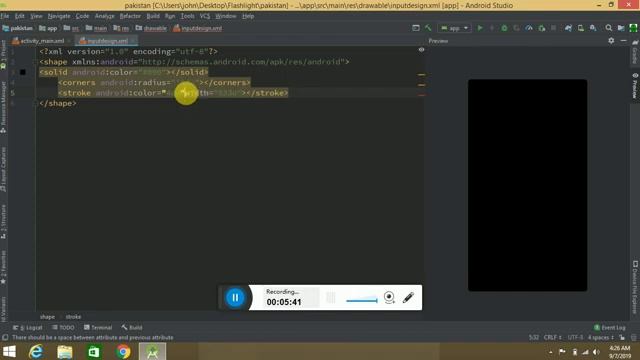Toggle the eye inspection icon in editor

point(421,50)
